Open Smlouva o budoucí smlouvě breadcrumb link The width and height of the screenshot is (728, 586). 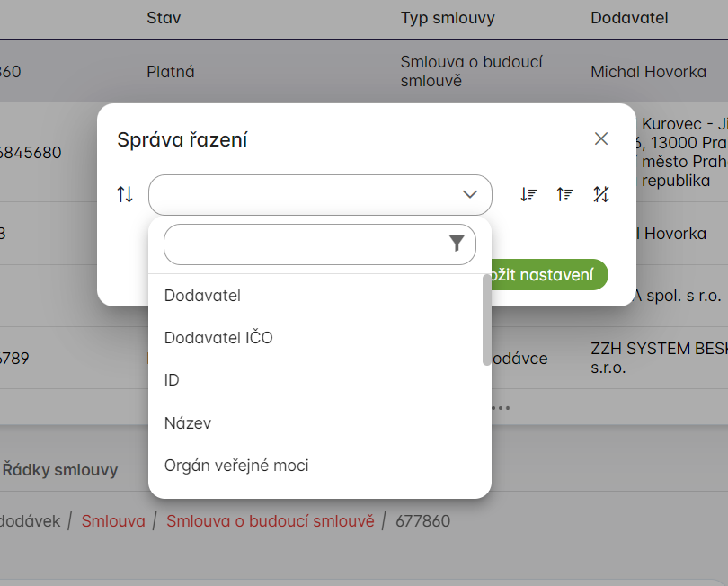point(270,520)
